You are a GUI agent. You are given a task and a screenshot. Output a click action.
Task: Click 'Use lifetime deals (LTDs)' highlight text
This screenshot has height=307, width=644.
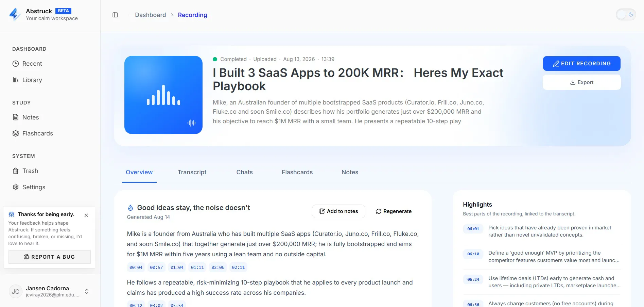click(555, 282)
